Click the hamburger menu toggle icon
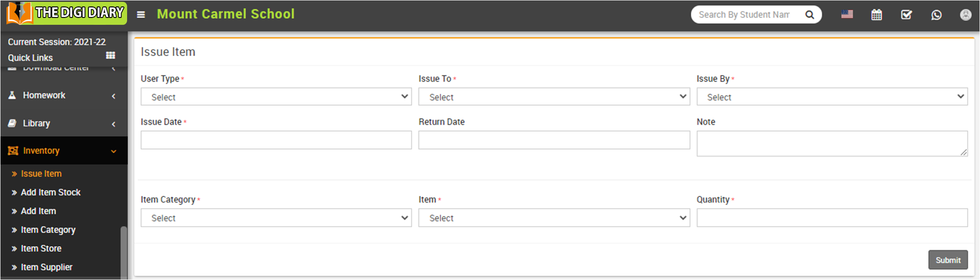The height and width of the screenshot is (280, 980). (x=141, y=15)
